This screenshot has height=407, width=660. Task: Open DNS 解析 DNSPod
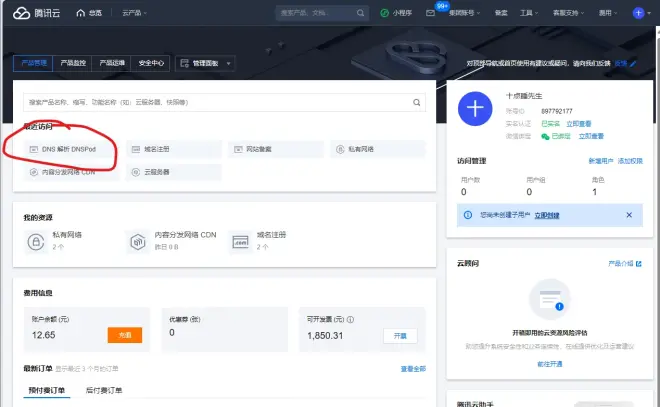(70, 149)
